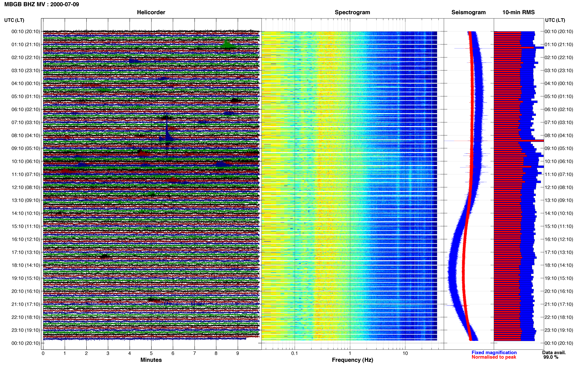Click the left time label '21:10 (17:10)'
588x368 pixels.
[x=26, y=304]
